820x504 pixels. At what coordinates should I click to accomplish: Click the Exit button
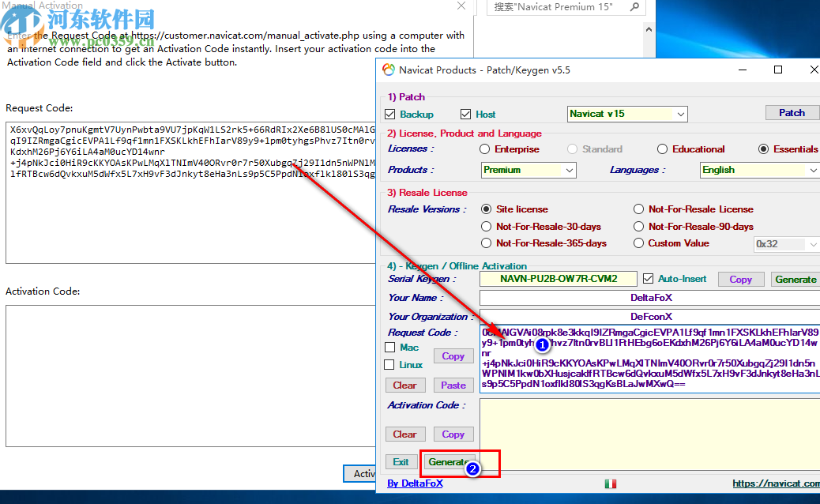(x=401, y=461)
